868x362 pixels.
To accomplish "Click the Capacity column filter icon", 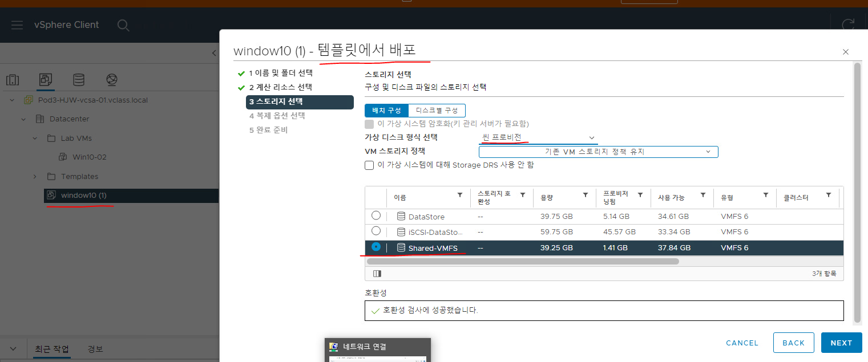I will (585, 195).
